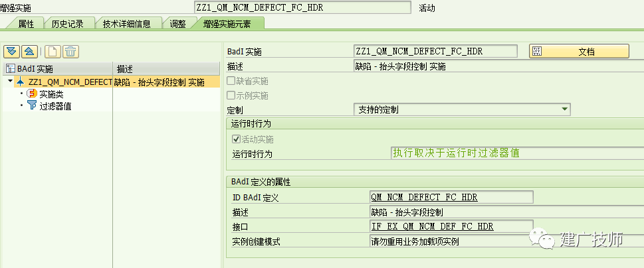The height and width of the screenshot is (268, 644).
Task: Click the 运行时行为 value field
Action: 516,153
